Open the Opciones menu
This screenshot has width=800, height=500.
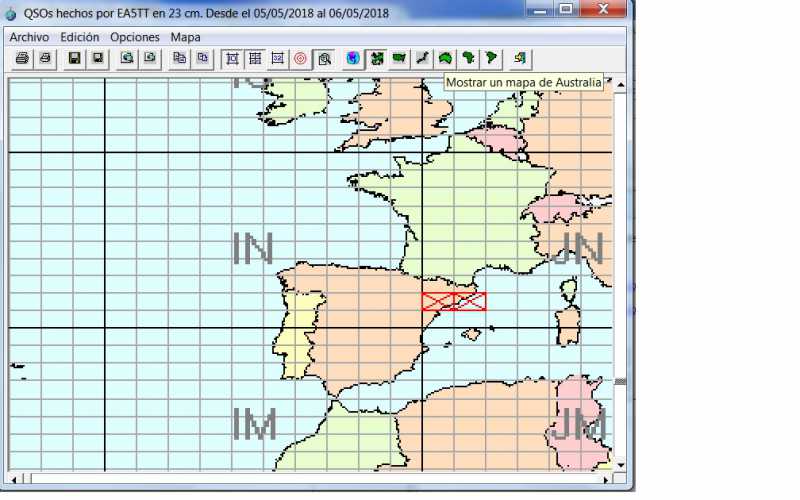tap(135, 37)
